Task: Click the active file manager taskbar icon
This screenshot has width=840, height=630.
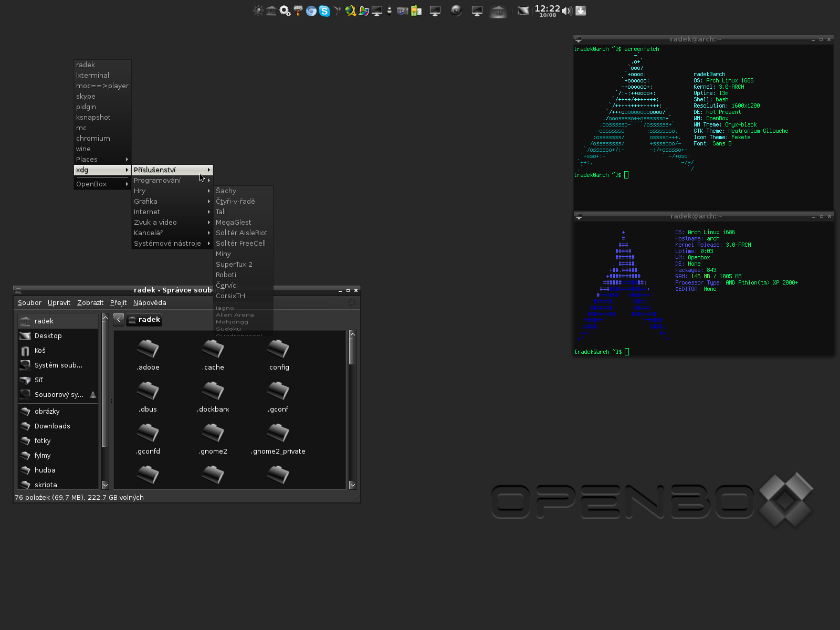Action: [498, 10]
